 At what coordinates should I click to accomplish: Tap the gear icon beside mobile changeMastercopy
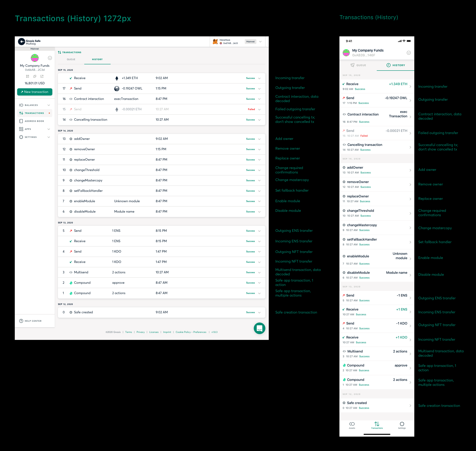pos(344,225)
